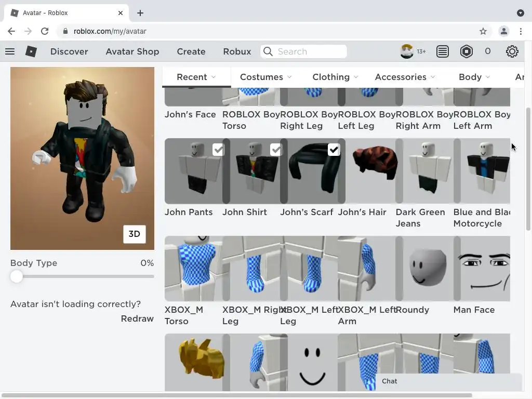The image size is (532, 399).
Task: Click the John Pants item name
Action: point(189,212)
